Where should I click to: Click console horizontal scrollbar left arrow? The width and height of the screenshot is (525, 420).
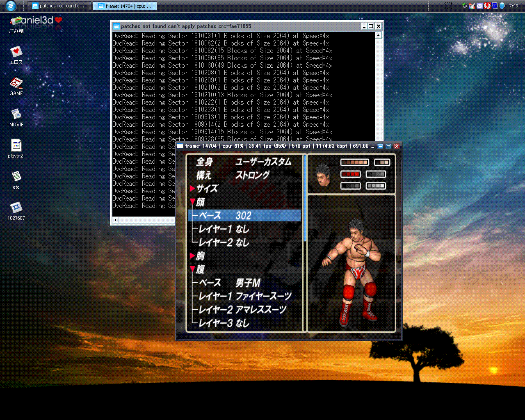[x=115, y=220]
